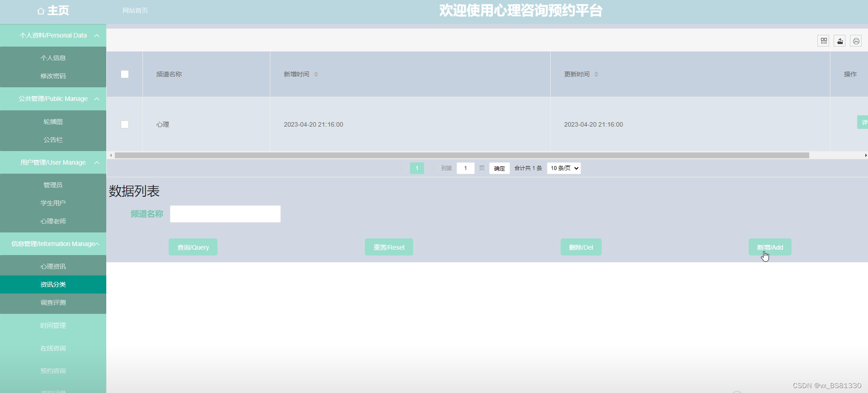Toggle the select-all header checkbox
The height and width of the screenshot is (393, 868).
125,74
